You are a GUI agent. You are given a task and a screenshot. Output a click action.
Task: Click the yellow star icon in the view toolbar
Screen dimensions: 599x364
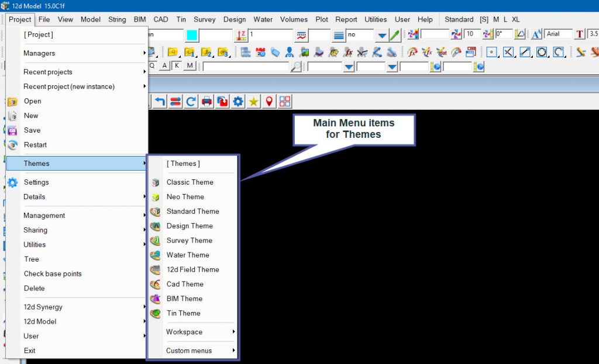253,102
